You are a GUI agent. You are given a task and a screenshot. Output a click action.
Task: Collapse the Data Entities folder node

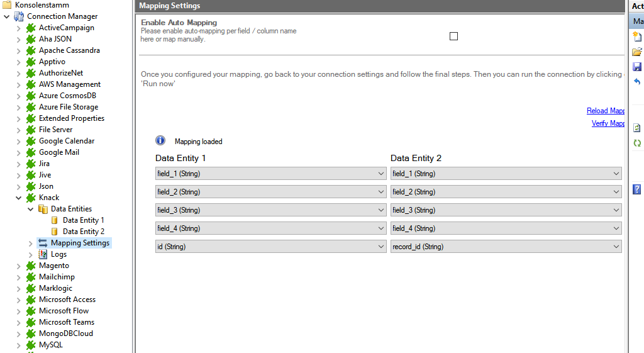tap(30, 209)
